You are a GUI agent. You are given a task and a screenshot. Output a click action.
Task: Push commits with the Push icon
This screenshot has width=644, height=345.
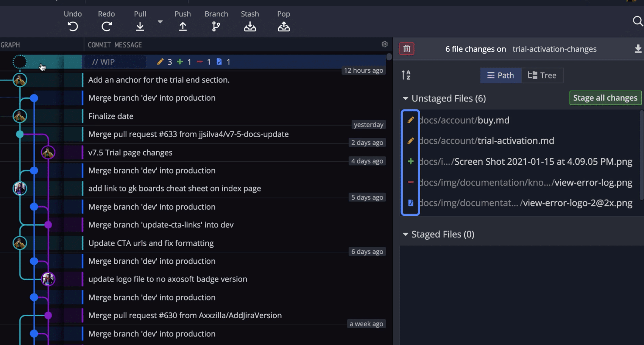[182, 26]
